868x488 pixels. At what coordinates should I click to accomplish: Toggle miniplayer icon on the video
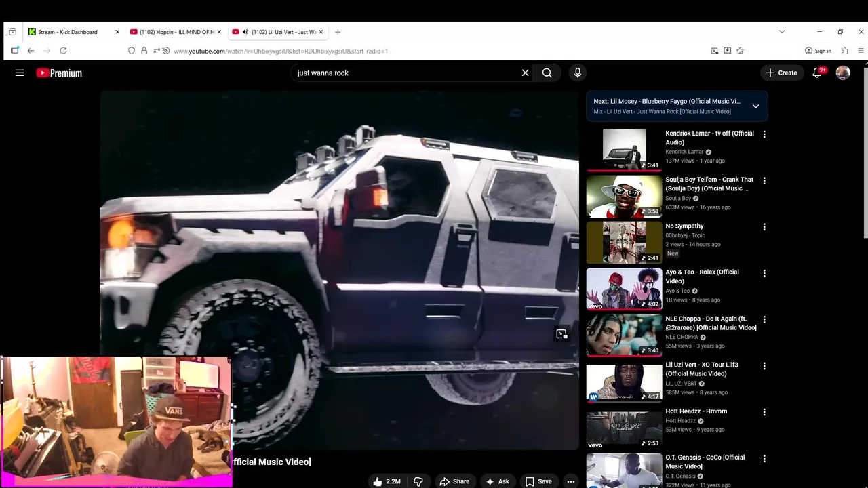coord(561,333)
